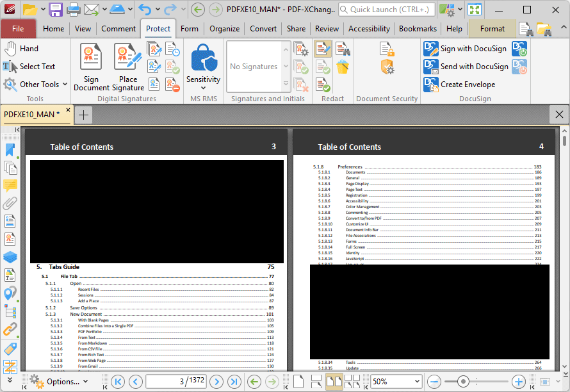The height and width of the screenshot is (392, 570).
Task: Click Send with DocuSign
Action: pyautogui.click(x=466, y=67)
